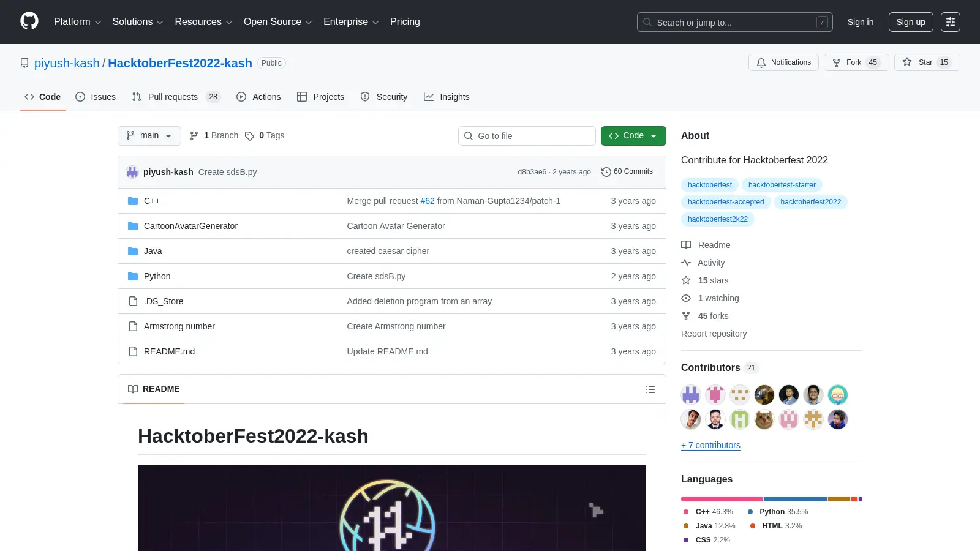This screenshot has width=980, height=551.
Task: Open pull request #62 link
Action: click(x=428, y=201)
